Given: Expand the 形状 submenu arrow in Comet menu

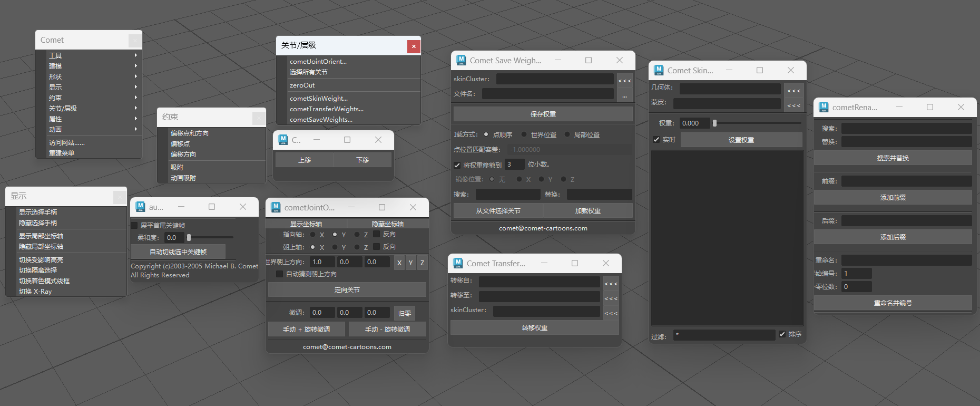Looking at the screenshot, I should tap(135, 76).
